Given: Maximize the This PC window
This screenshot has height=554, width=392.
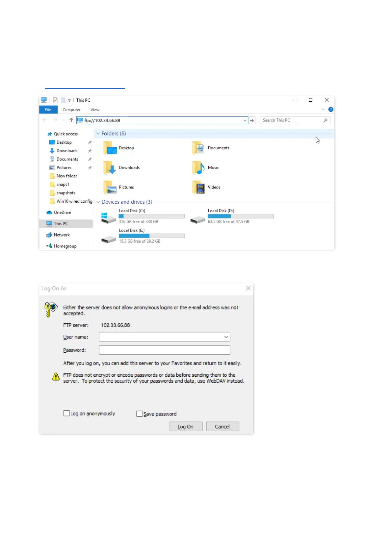Looking at the screenshot, I should point(310,100).
